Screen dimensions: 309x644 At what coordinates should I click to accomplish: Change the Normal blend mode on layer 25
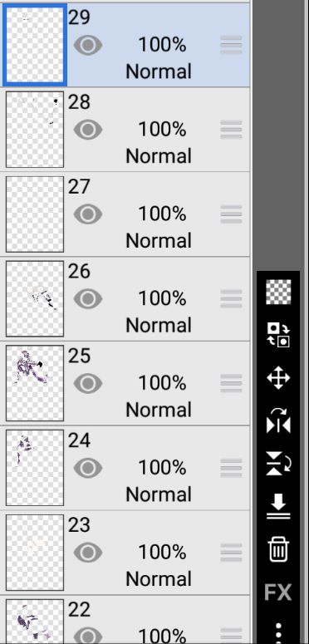tap(159, 410)
